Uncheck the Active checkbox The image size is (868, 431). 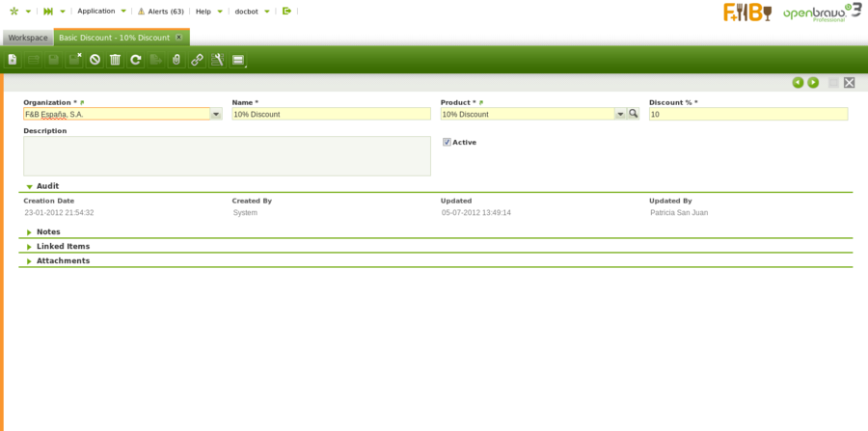click(x=448, y=142)
